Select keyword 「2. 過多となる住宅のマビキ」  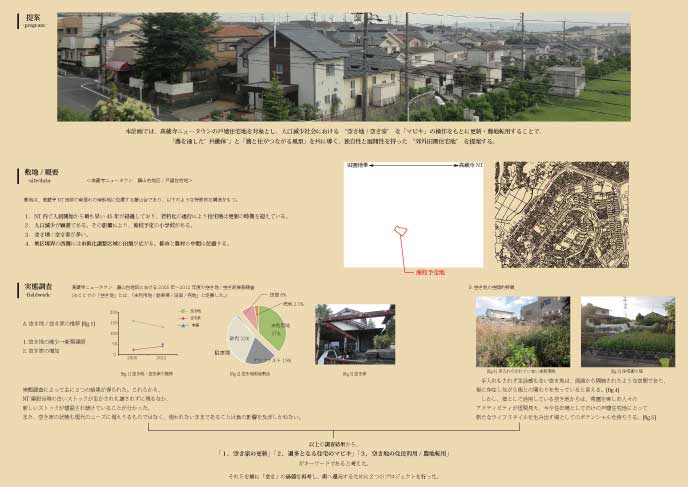tap(315, 454)
